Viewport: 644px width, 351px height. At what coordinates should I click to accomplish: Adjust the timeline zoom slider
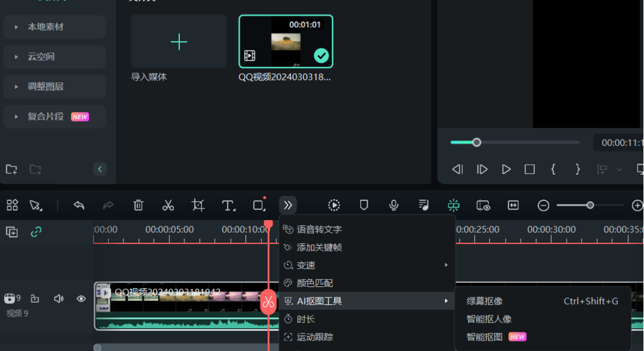(589, 205)
